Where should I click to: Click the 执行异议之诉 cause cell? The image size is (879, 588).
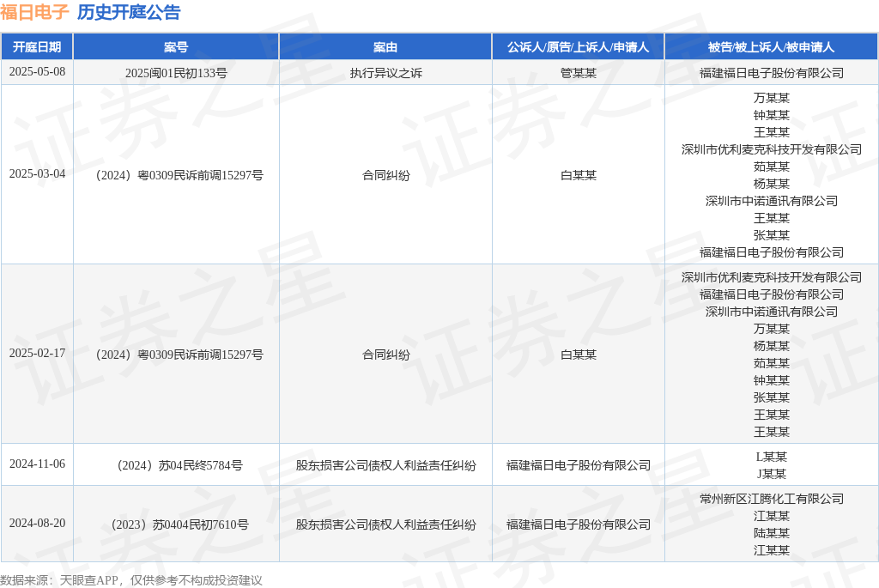click(385, 74)
